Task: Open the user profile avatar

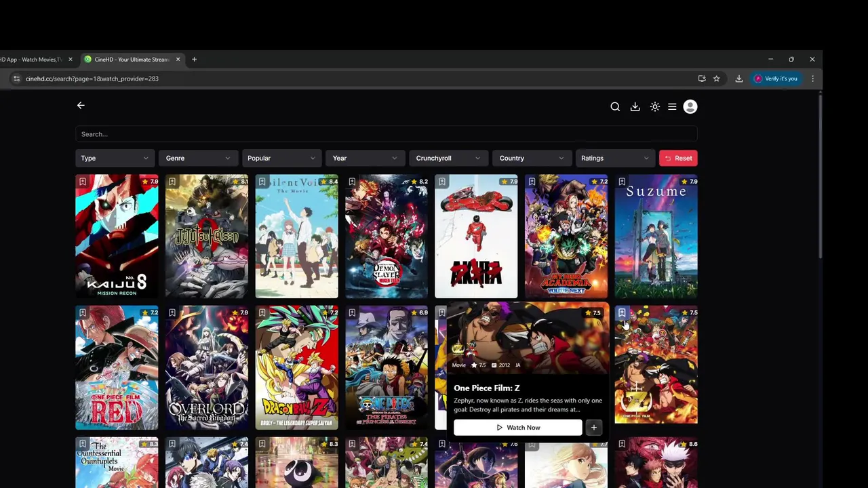Action: (x=690, y=106)
